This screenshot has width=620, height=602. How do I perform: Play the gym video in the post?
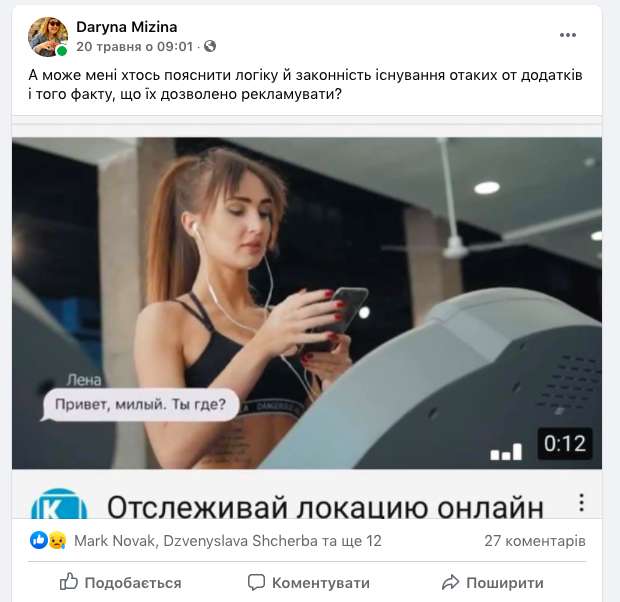[x=307, y=303]
